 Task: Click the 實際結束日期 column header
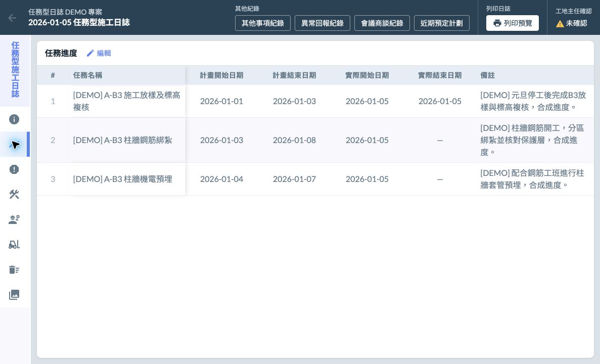pos(440,75)
